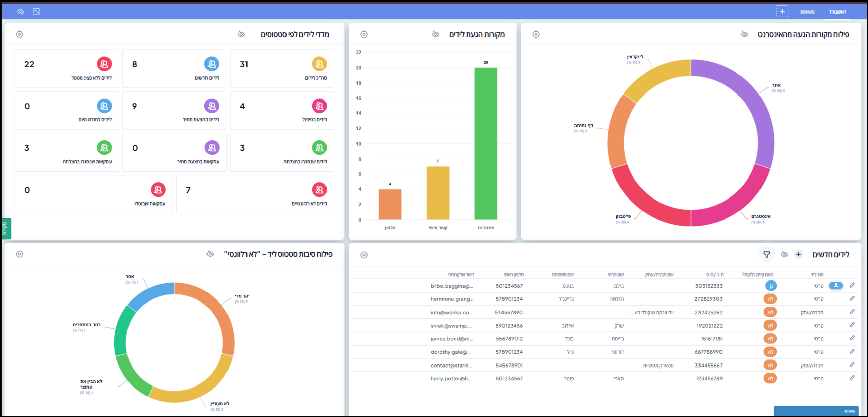Open settings icon of מדדי לידים לפי סטטוסים

pyautogui.click(x=20, y=34)
